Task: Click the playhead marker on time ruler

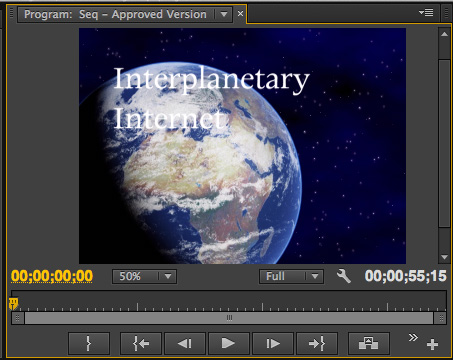Action: pyautogui.click(x=13, y=304)
